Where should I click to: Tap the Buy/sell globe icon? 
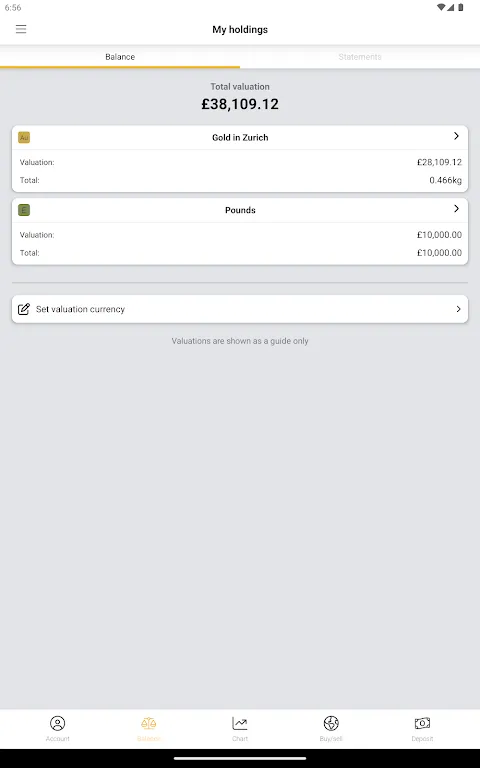point(331,723)
